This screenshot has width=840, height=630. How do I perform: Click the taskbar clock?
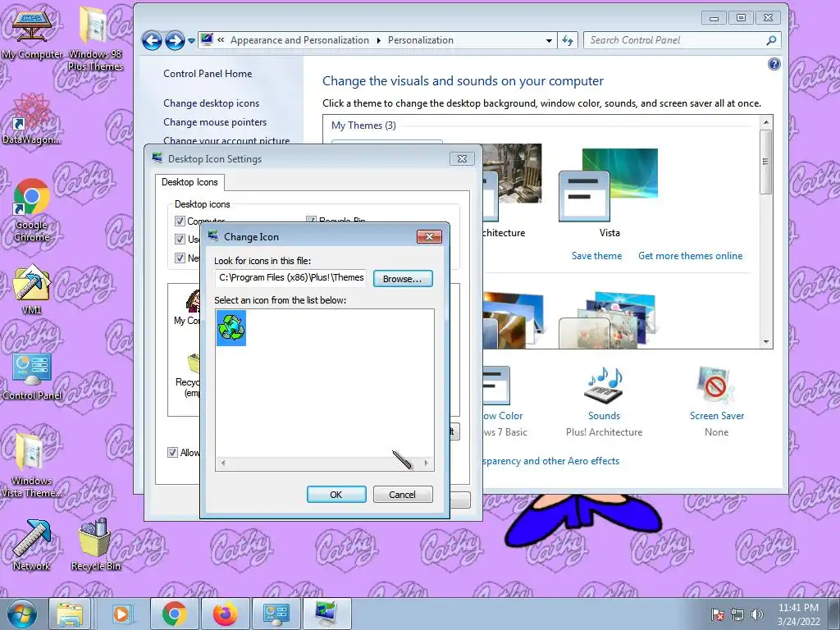tap(798, 614)
